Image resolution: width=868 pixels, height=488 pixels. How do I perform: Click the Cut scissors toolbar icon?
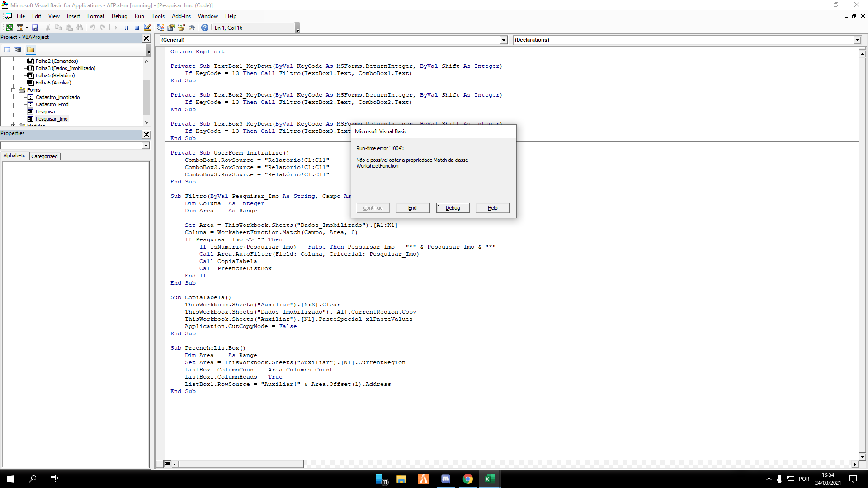coord(48,28)
